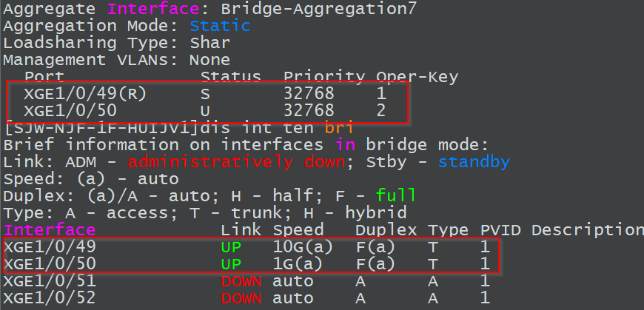
Task: Click the Priority column header
Action: point(324,76)
